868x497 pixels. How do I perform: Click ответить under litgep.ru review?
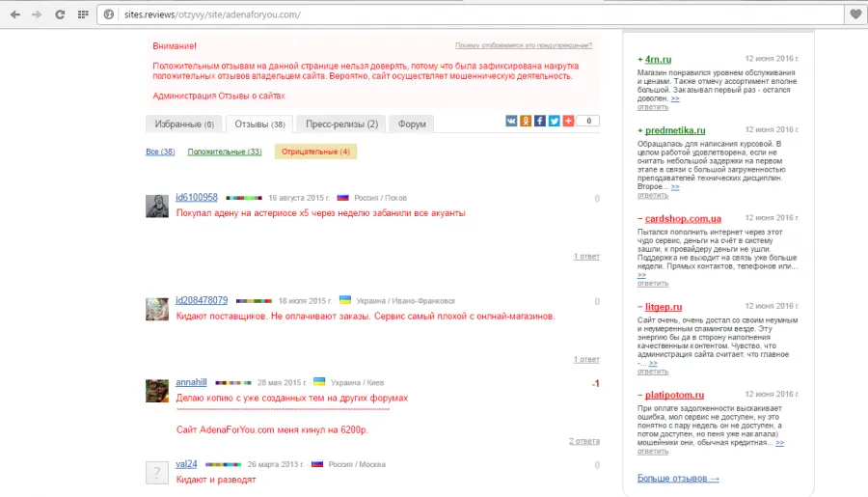[x=653, y=372]
